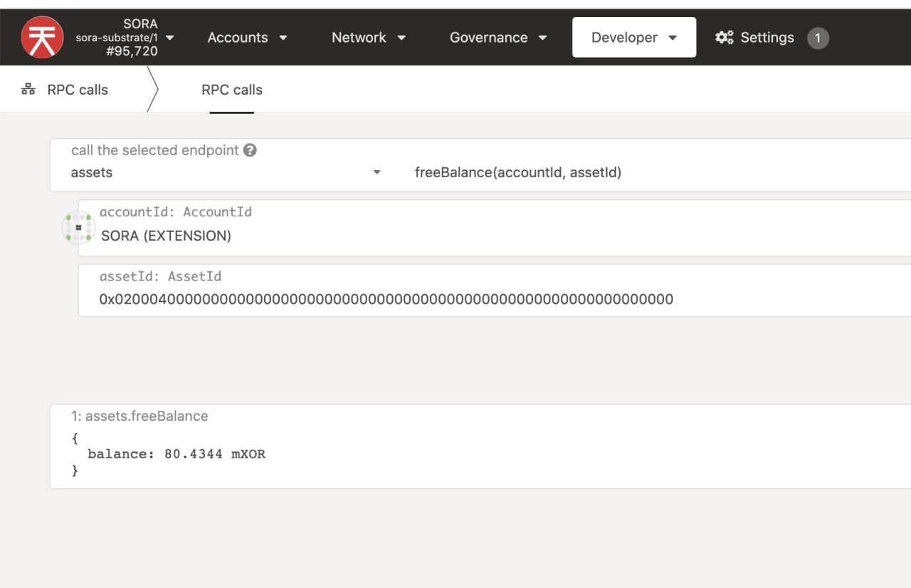Open the sora-substrate network selector arrow
The height and width of the screenshot is (588, 911).
pyautogui.click(x=170, y=37)
